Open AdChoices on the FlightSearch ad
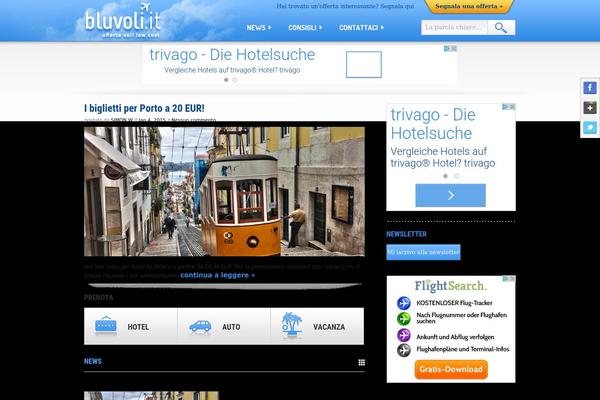Viewport: 600px width, 400px height. click(506, 279)
